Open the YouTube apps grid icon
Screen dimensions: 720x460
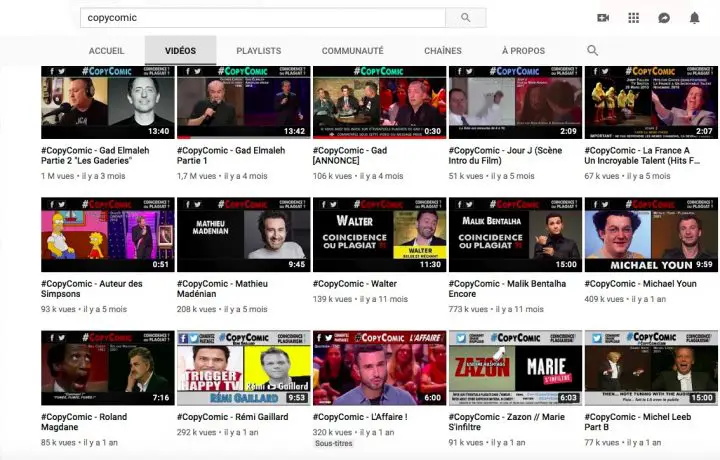click(x=634, y=18)
